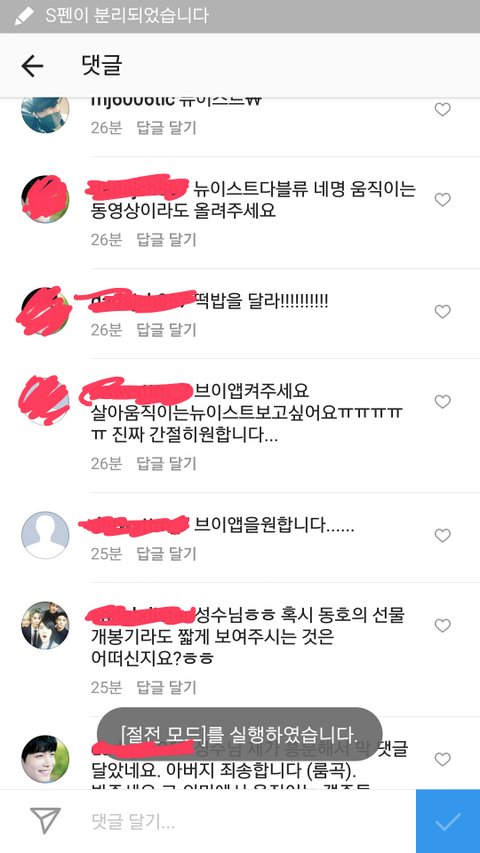
Task: Open the group photo profile avatar
Action: pos(45,625)
